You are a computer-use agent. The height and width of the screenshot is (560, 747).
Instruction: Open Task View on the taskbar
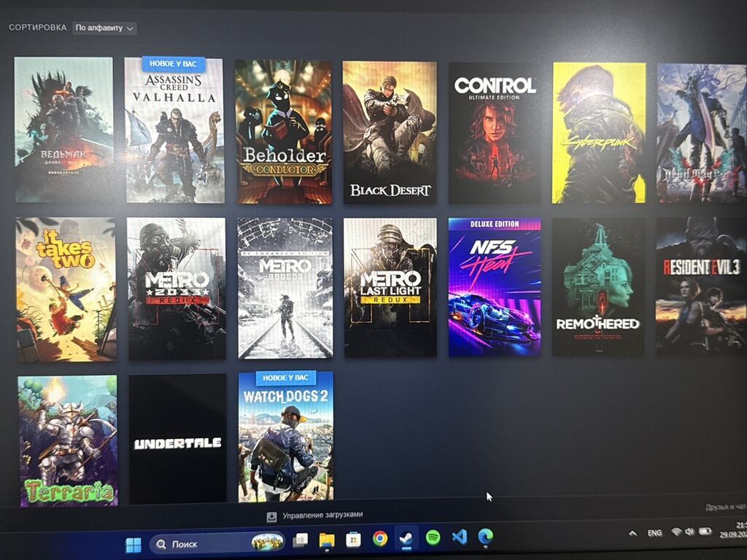click(x=300, y=540)
